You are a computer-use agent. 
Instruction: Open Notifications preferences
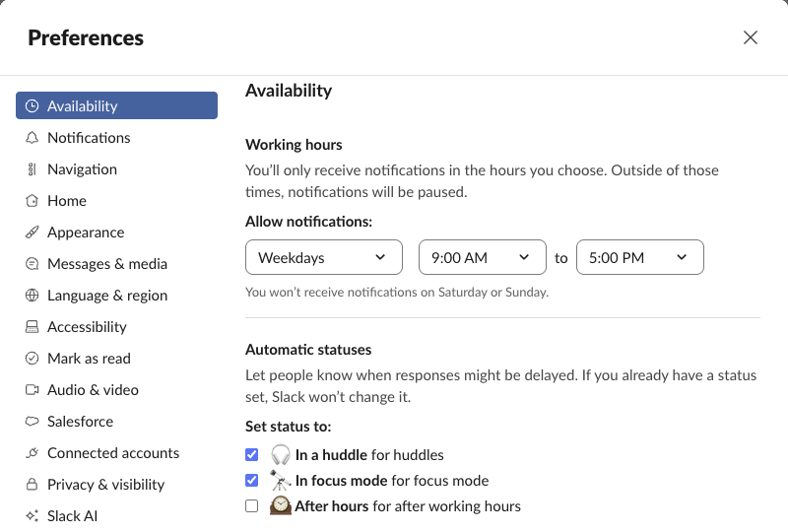tap(116, 137)
